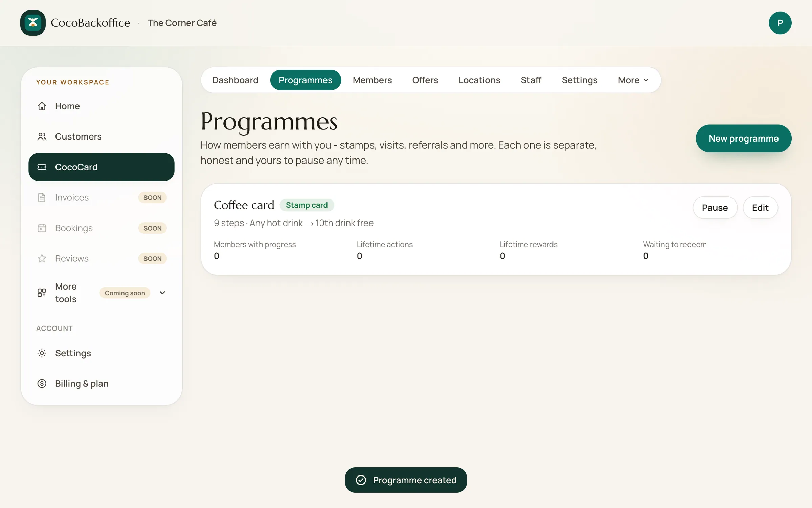Click the Reviews SOON badge
Image resolution: width=812 pixels, height=508 pixels.
(x=152, y=258)
